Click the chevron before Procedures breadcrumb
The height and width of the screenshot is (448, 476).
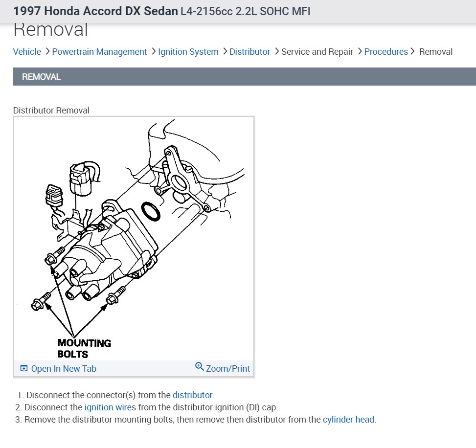[360, 51]
